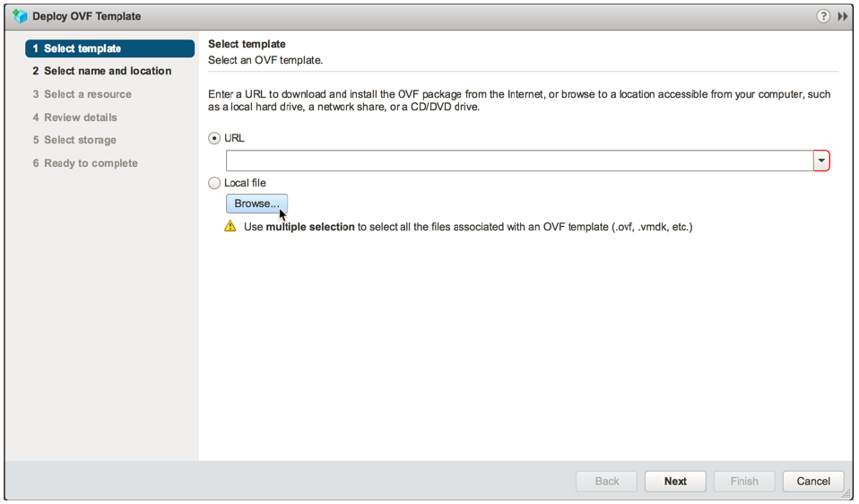
Task: Jump to step 3 Select a resource
Action: click(x=87, y=94)
